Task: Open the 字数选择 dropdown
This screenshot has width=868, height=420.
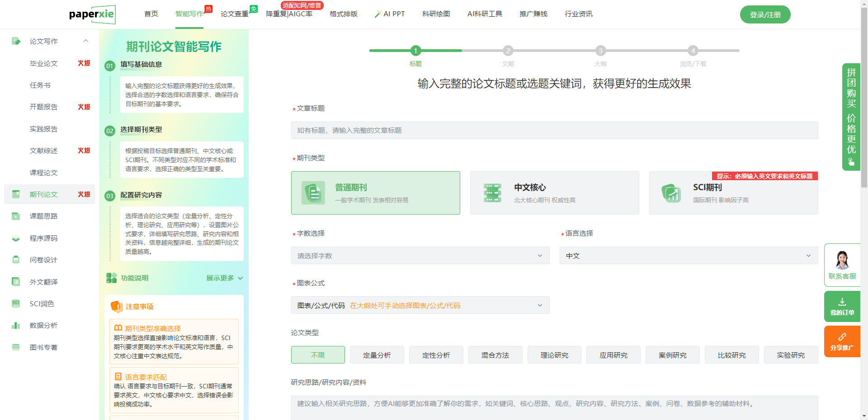Action: pos(420,256)
